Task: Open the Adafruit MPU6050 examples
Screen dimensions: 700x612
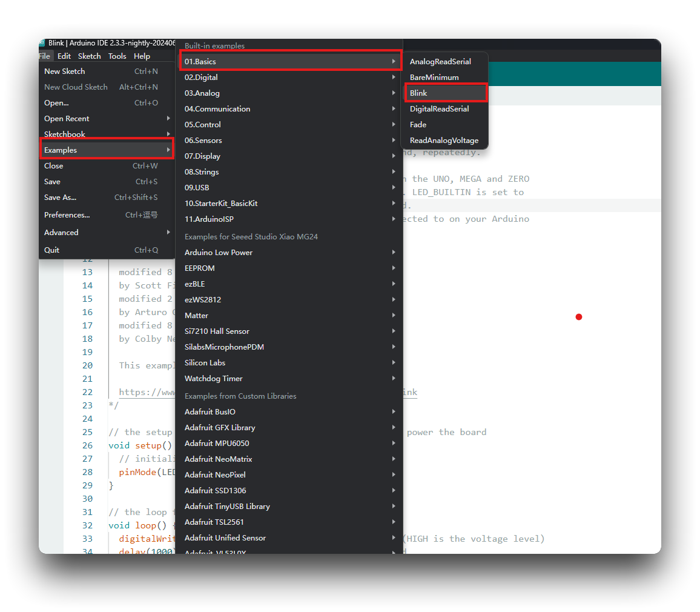Action: 289,443
